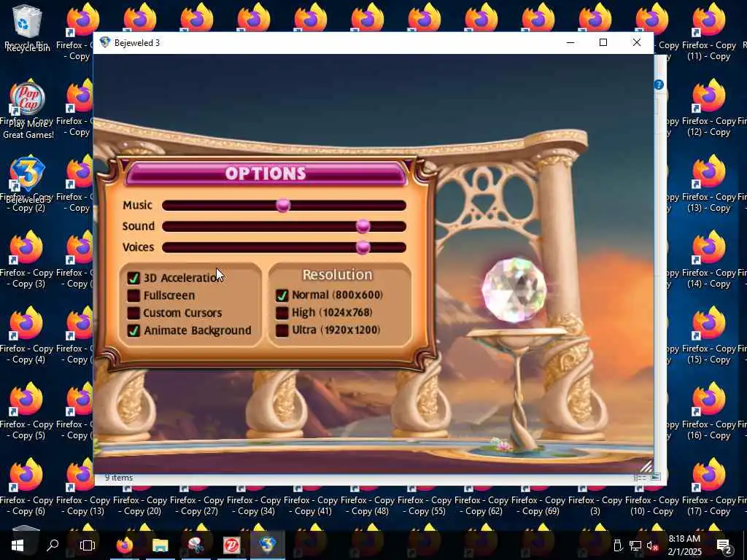The height and width of the screenshot is (560, 747).
Task: Select Firefox - Copy (4) desktop icon
Action: tap(26, 333)
